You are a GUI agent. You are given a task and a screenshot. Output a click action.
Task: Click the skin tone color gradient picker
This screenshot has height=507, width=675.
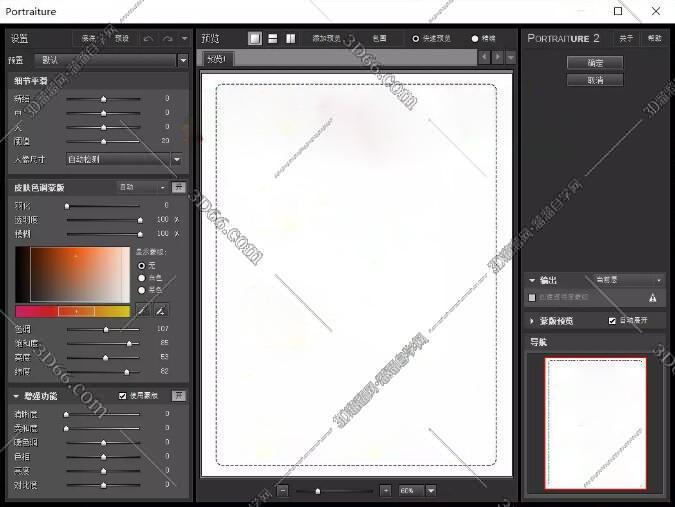(80, 273)
